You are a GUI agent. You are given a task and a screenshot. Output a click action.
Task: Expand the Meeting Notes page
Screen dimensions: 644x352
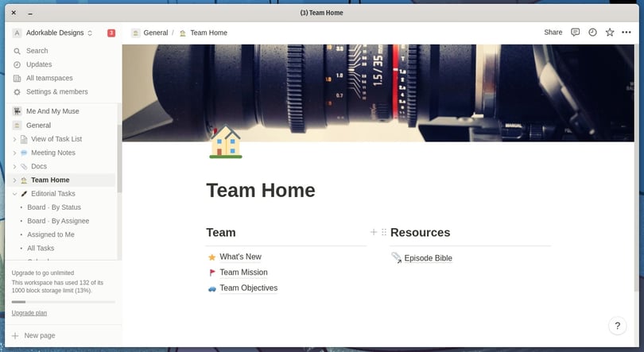click(14, 153)
